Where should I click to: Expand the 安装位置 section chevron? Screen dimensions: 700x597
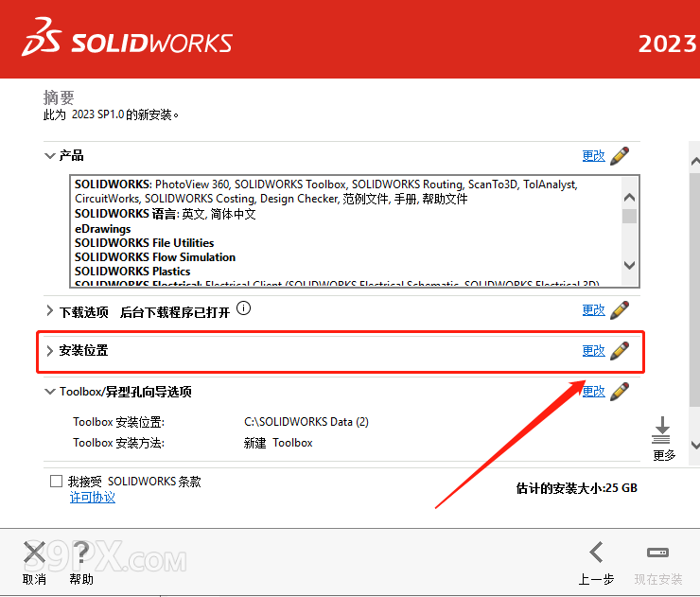point(50,351)
